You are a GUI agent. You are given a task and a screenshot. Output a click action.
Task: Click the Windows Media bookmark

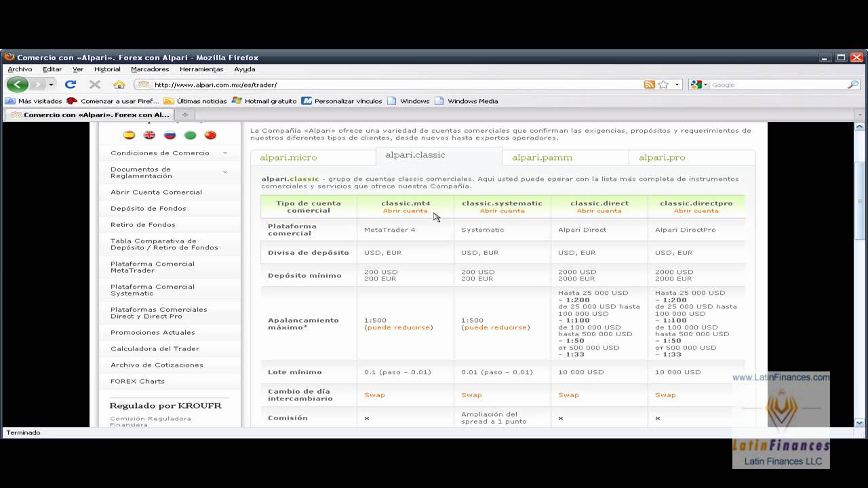(467, 101)
